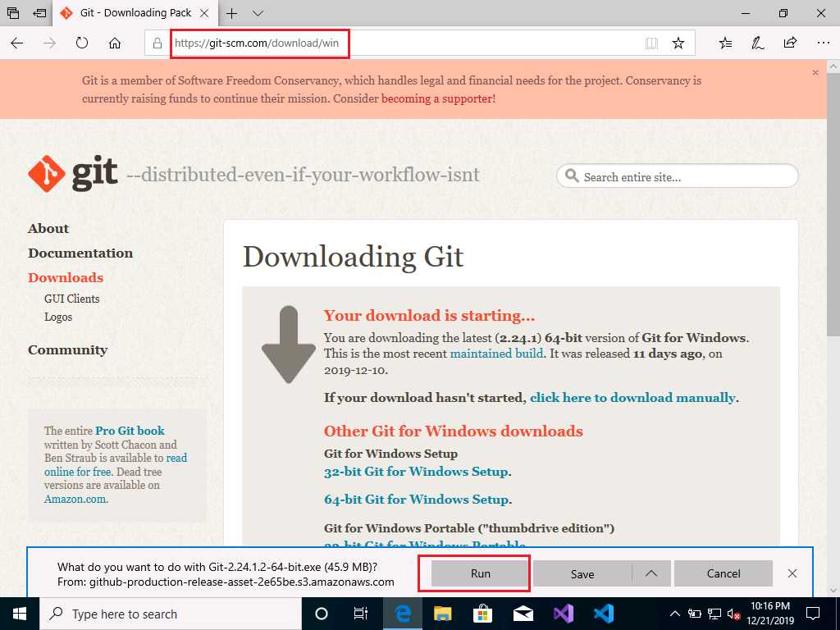Click the Run button
The height and width of the screenshot is (630, 840).
pyautogui.click(x=480, y=573)
